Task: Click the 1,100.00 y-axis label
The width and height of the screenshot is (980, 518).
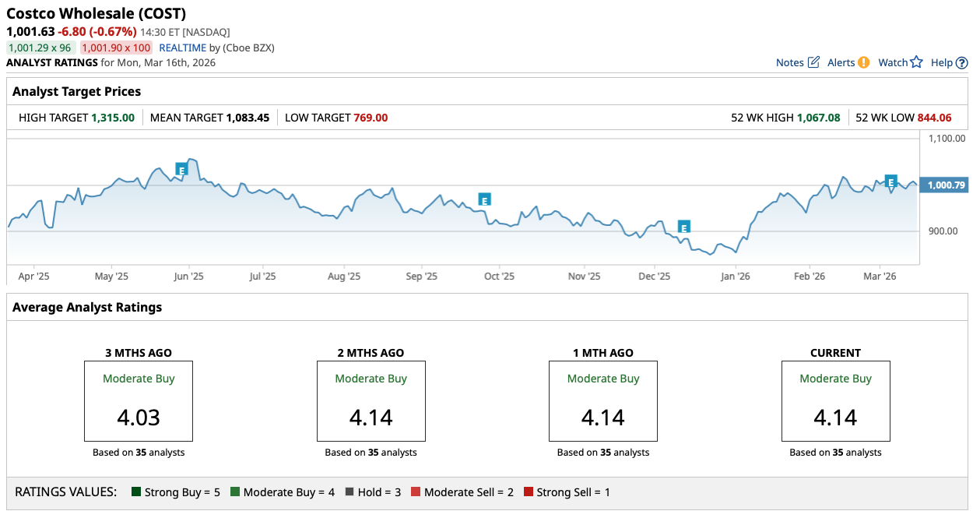Action: pyautogui.click(x=947, y=139)
